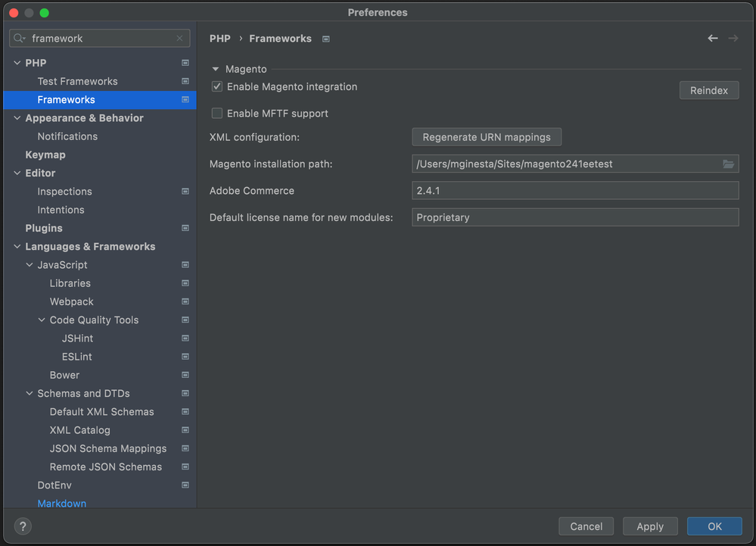Screen dimensions: 756x546
Task: Click project-level icon beside Frameworks breadcrumb
Action: tap(326, 39)
